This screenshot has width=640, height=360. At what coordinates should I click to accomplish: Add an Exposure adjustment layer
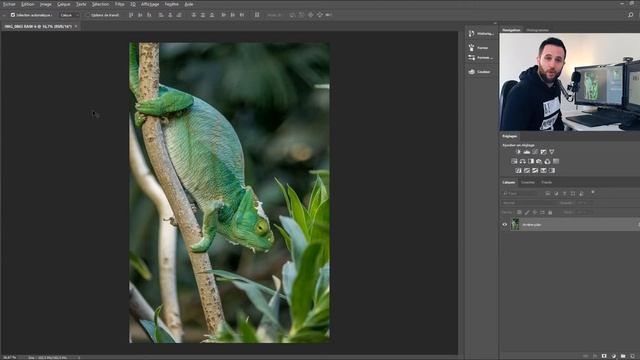coord(544,152)
